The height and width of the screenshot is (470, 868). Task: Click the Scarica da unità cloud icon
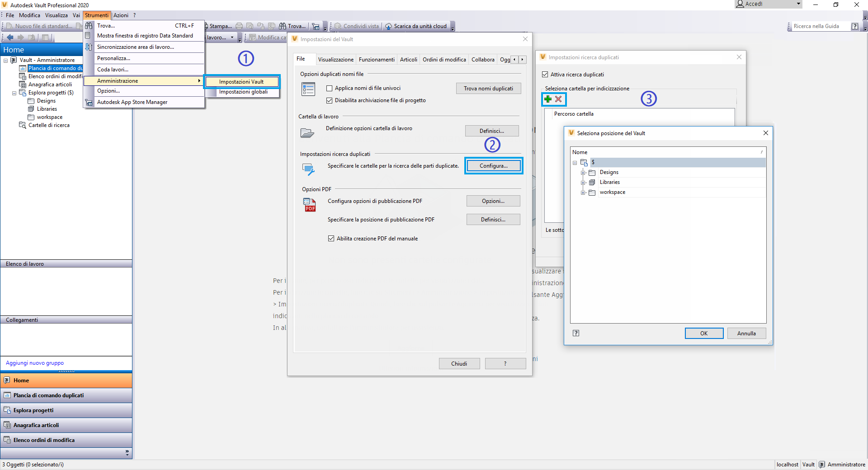[388, 26]
